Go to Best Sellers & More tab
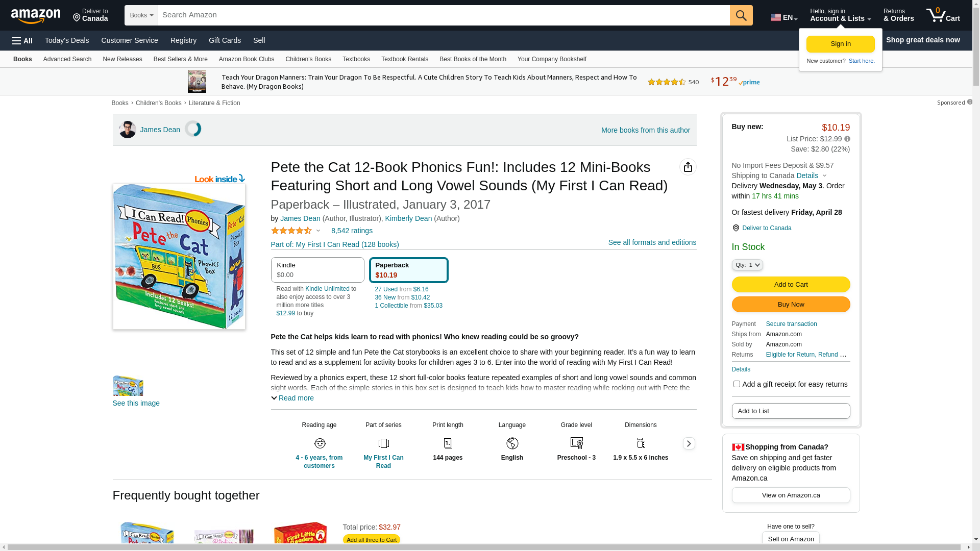The width and height of the screenshot is (980, 551). click(180, 59)
